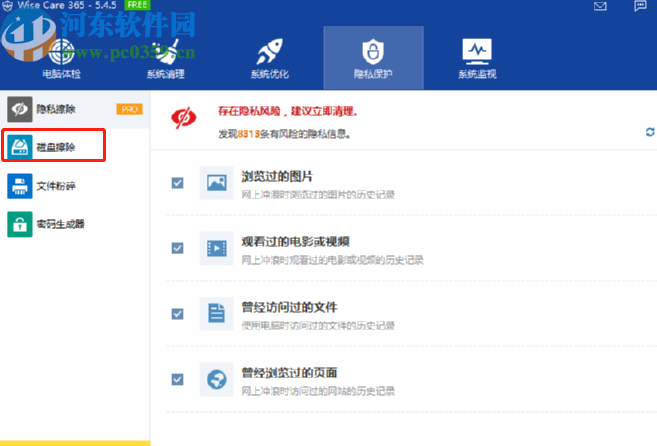Click the 存在隐私风险 red warning text
The image size is (657, 446).
(x=287, y=112)
